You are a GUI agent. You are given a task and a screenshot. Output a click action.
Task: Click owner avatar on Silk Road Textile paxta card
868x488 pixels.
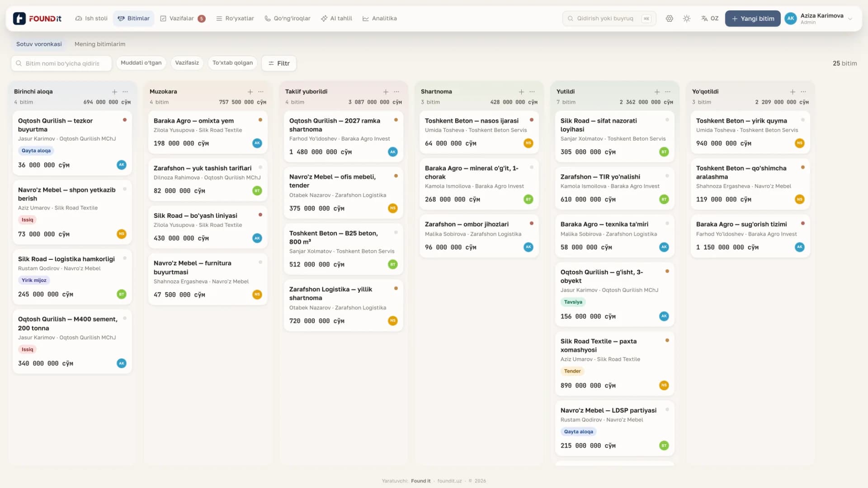pyautogui.click(x=664, y=385)
